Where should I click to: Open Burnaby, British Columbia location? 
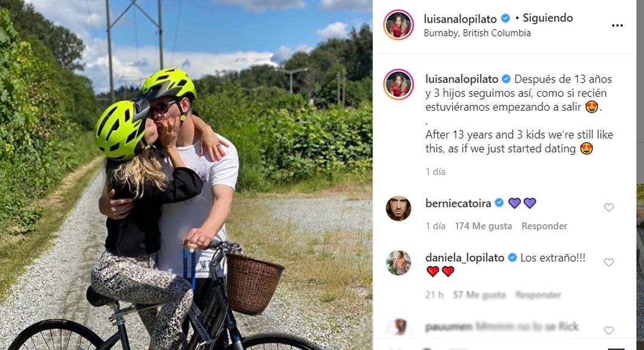[478, 33]
